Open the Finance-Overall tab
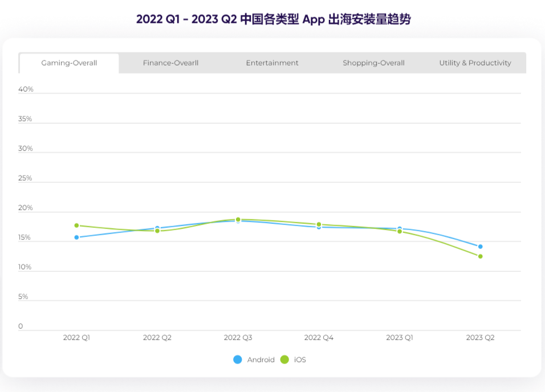 170,63
